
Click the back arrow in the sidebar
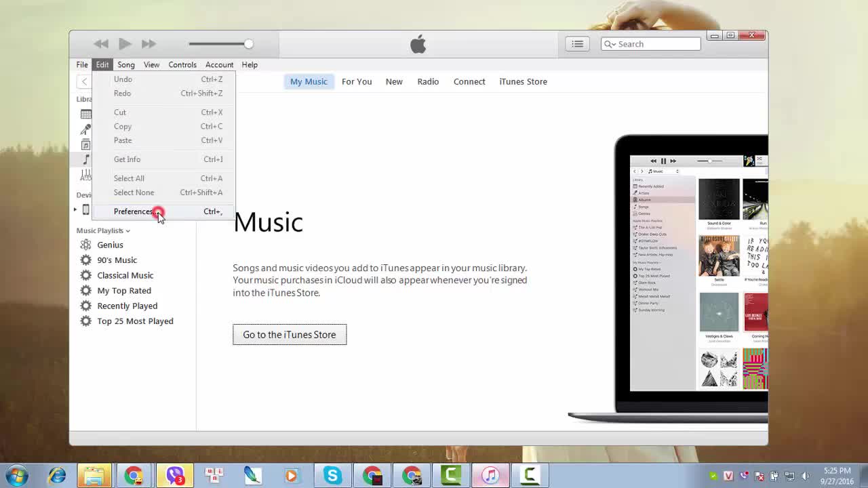84,82
